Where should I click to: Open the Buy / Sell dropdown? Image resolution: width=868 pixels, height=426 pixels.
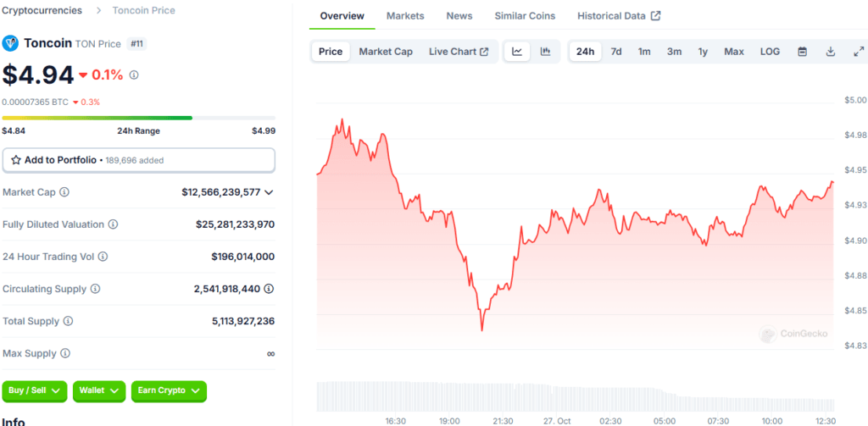point(34,390)
